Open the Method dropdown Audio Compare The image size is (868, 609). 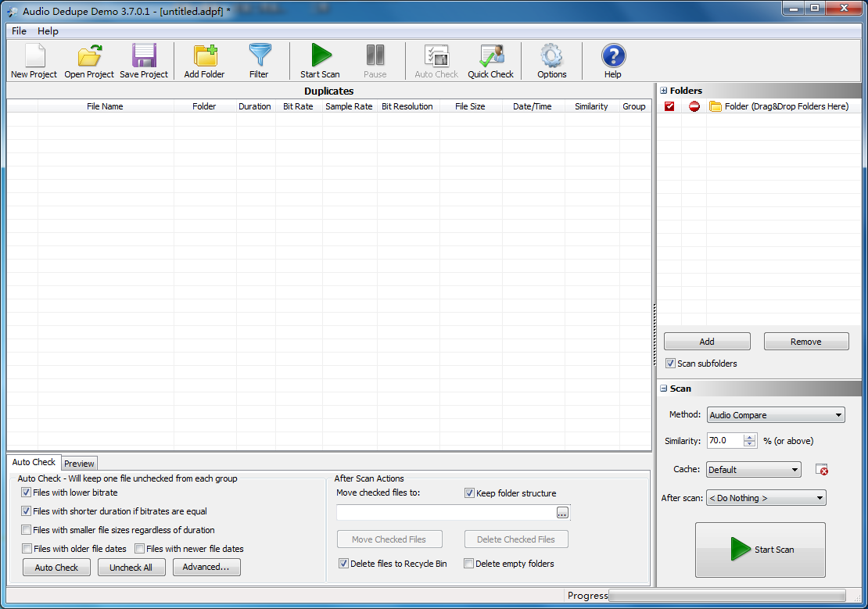point(776,414)
